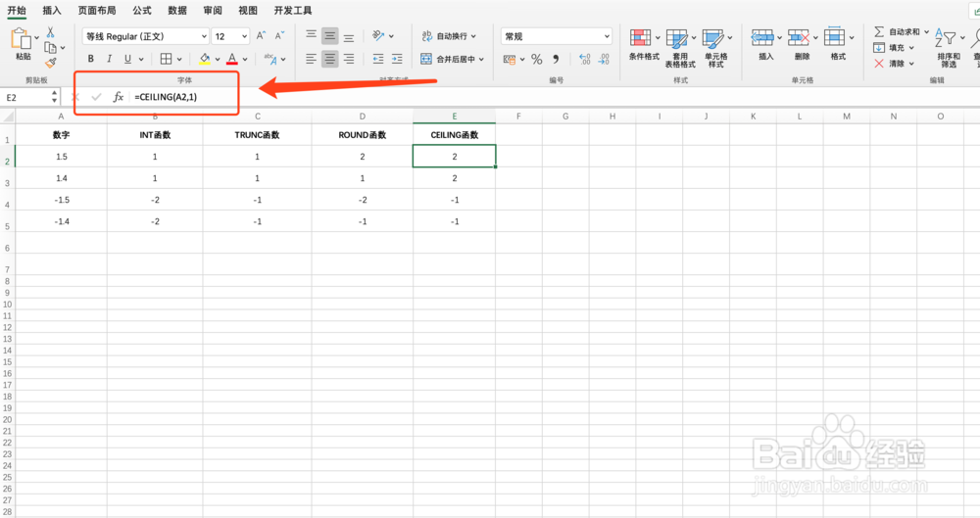Click the Cut scissors icon
The height and width of the screenshot is (518, 980).
point(51,32)
